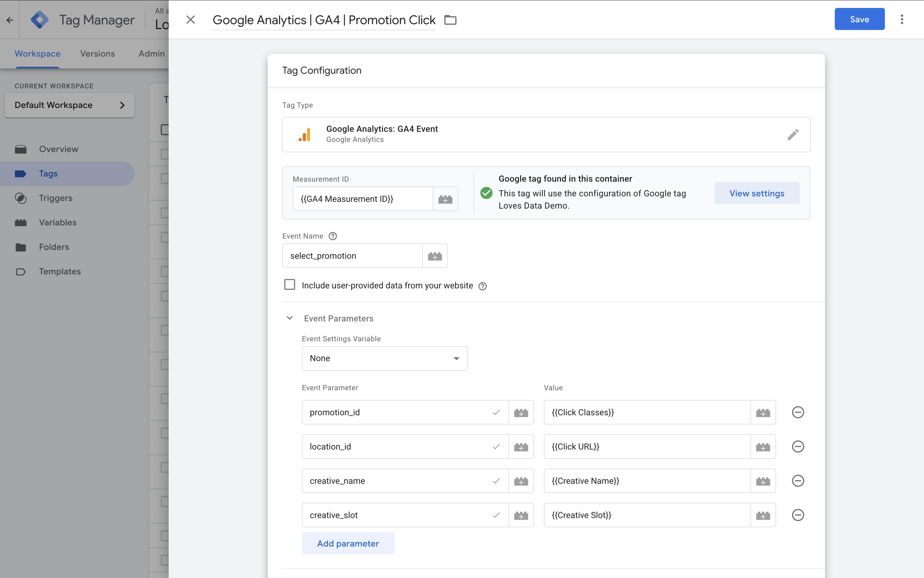This screenshot has width=924, height=578.
Task: Click the folder icon beside tag name
Action: point(451,20)
